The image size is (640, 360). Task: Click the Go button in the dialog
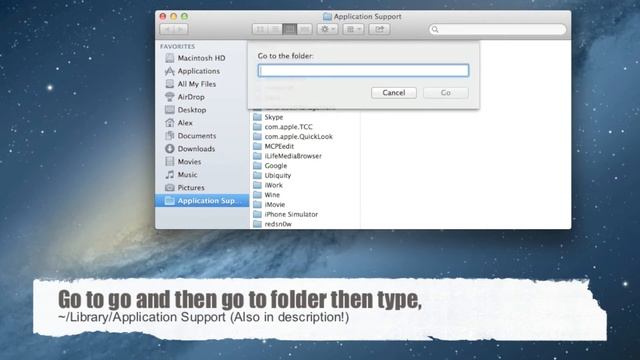tap(445, 93)
